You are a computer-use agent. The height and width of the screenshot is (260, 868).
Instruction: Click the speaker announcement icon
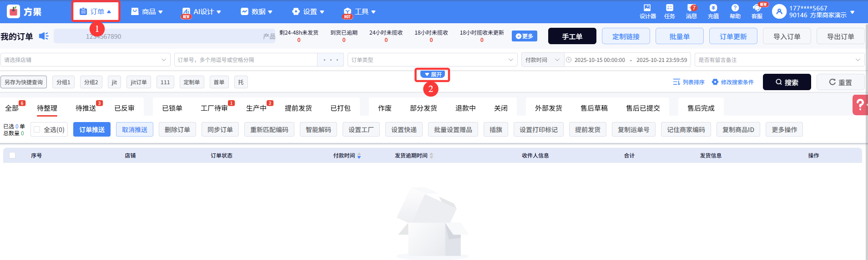point(44,36)
